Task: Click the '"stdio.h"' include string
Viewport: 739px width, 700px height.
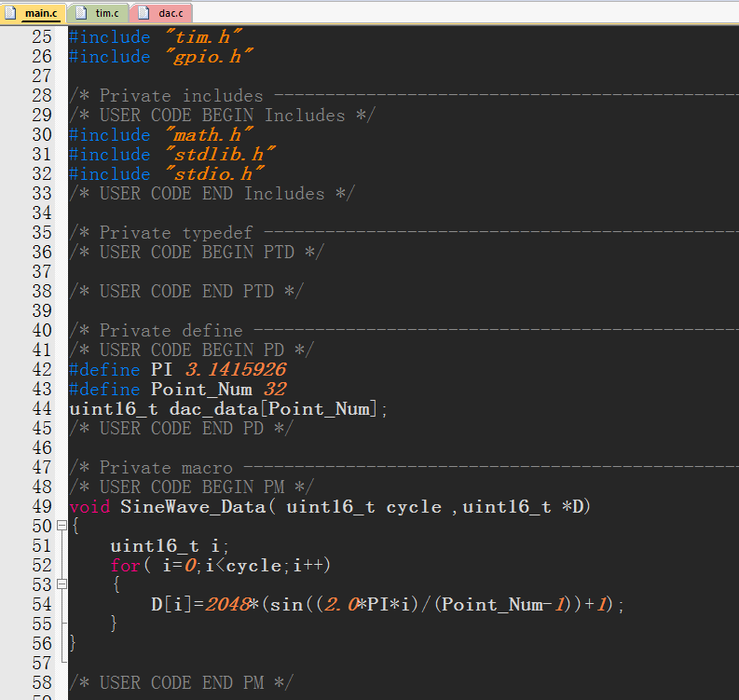Action: (215, 174)
